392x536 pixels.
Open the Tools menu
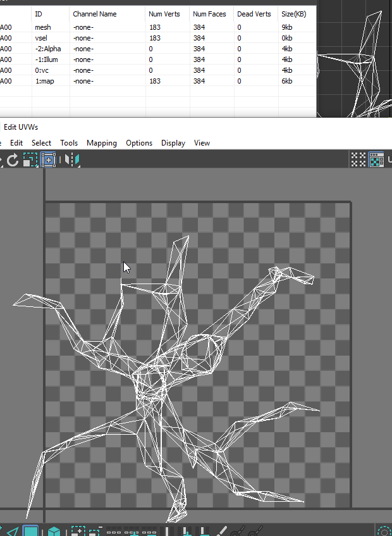[69, 143]
